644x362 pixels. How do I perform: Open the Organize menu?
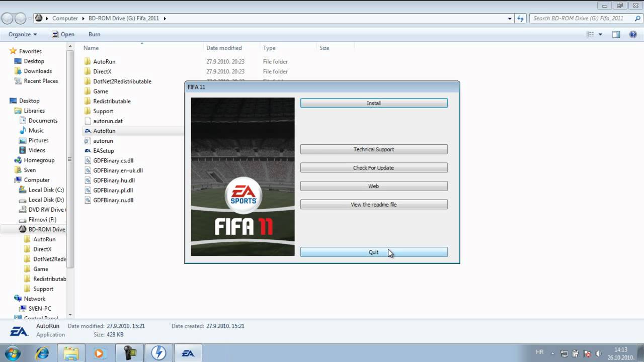coord(23,34)
